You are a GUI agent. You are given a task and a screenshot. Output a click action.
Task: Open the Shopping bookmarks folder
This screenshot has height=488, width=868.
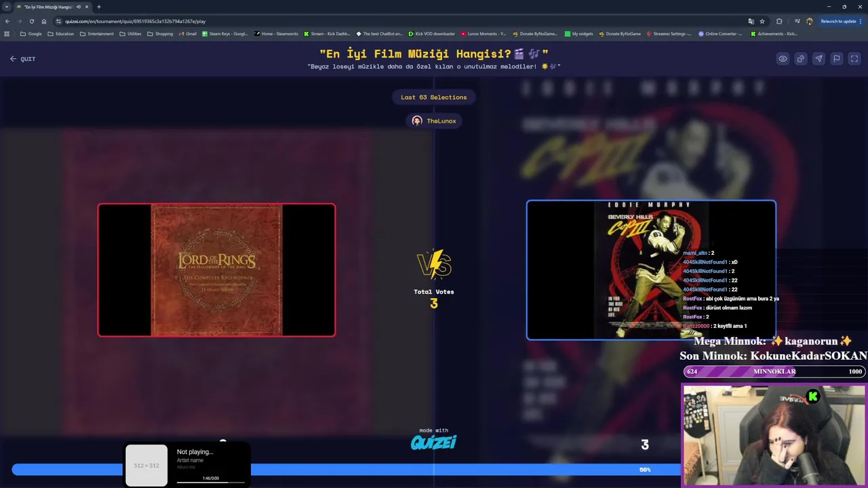[160, 34]
